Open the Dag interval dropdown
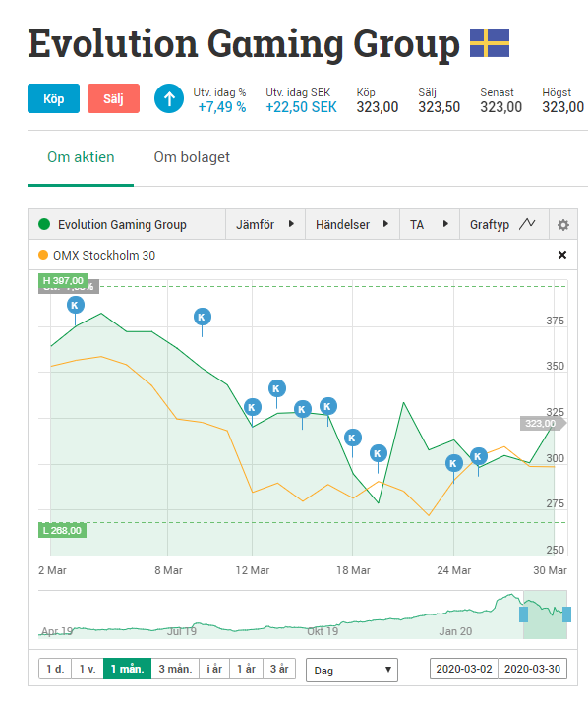This screenshot has height=702, width=588. coord(352,671)
